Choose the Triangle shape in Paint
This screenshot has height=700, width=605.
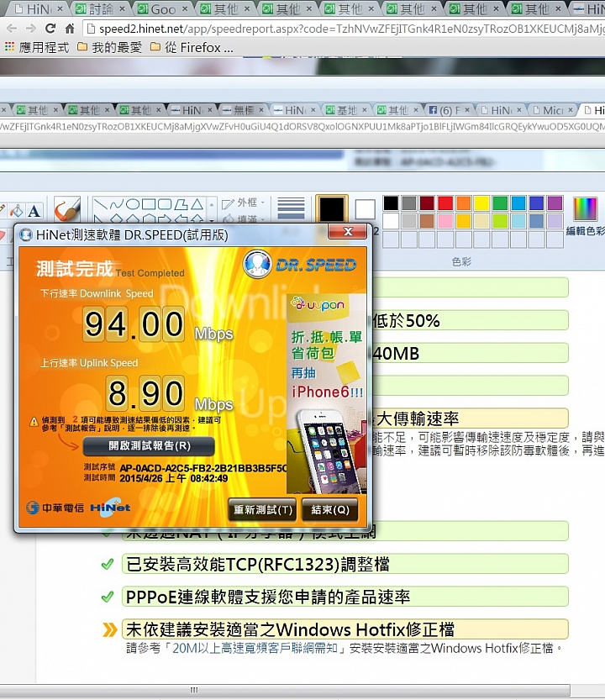(197, 205)
